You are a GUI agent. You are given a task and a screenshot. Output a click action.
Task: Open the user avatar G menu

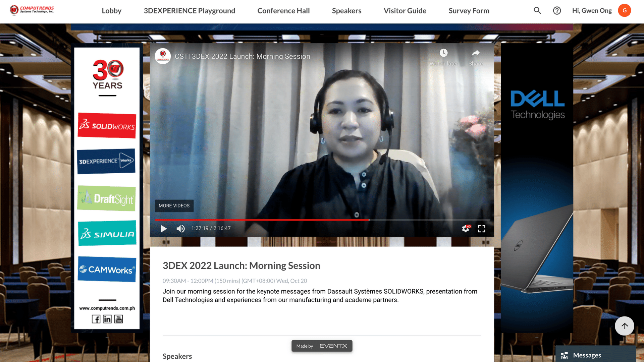coord(624,10)
